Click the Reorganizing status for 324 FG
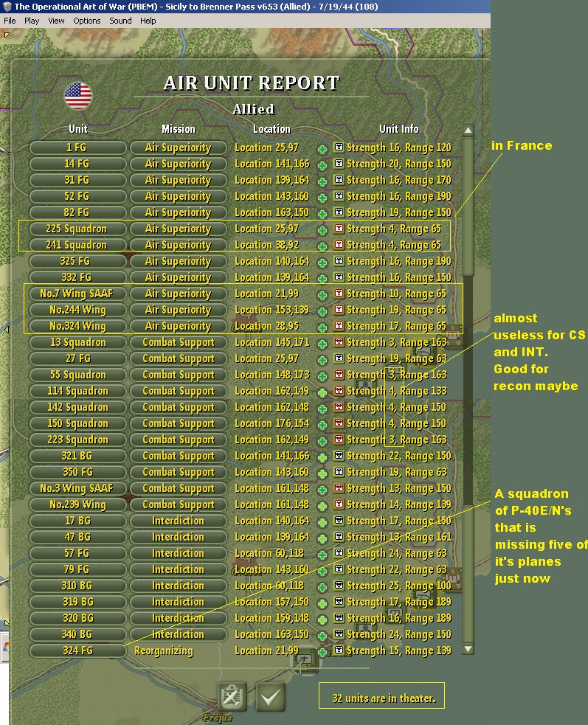Image resolution: width=588 pixels, height=725 pixels. (164, 651)
